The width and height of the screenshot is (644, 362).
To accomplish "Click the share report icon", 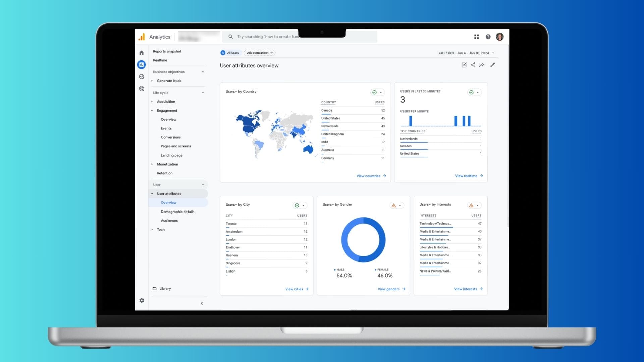I will (x=473, y=65).
